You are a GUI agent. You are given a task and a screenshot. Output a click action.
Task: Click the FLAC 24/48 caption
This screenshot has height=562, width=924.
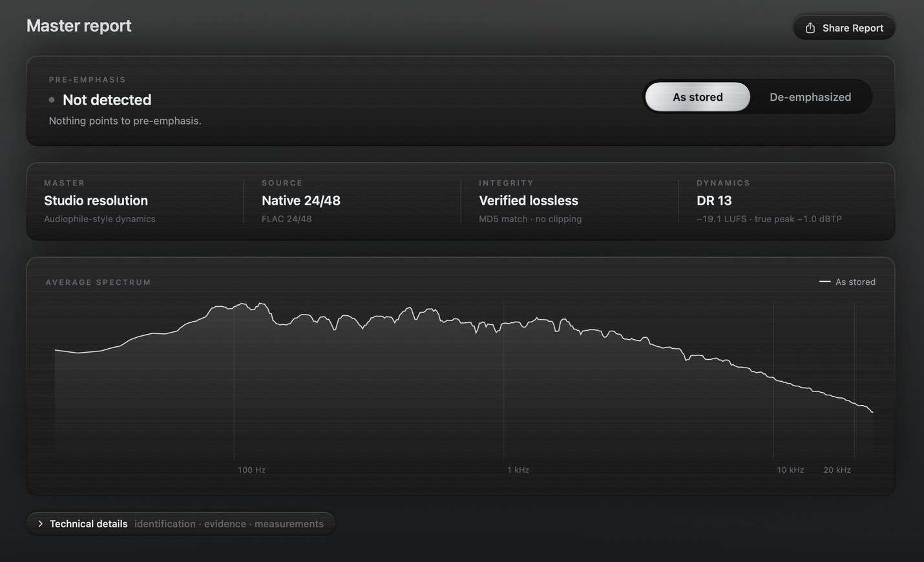point(287,219)
